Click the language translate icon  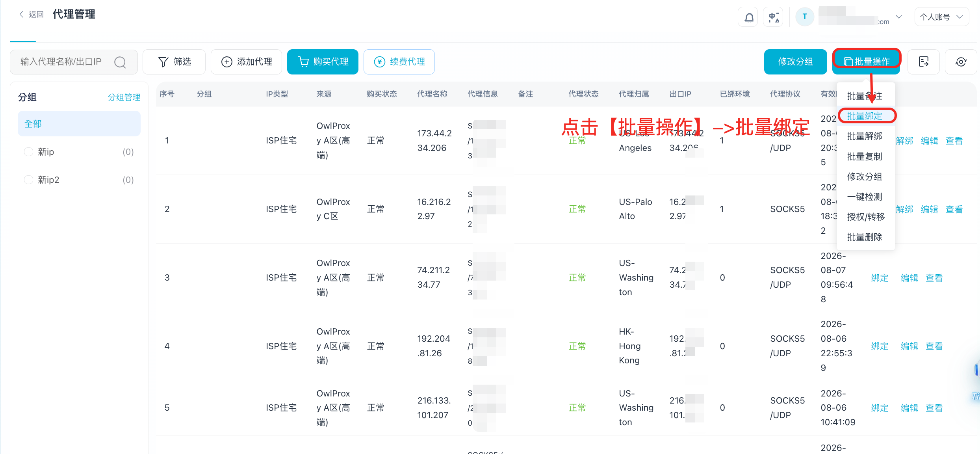[x=774, y=17]
